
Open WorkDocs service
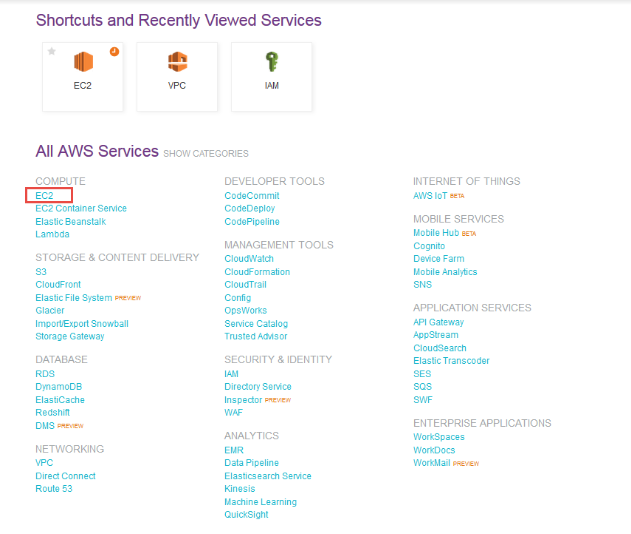(434, 450)
